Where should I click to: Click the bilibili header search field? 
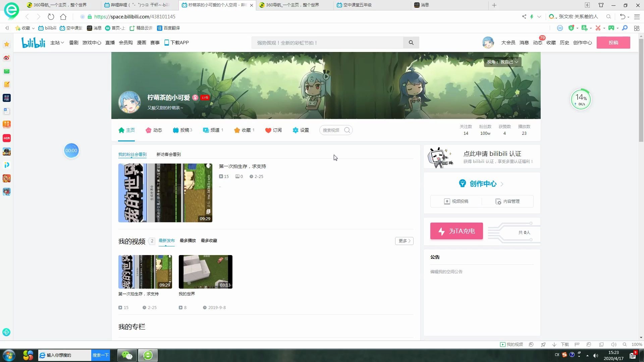pos(327,43)
